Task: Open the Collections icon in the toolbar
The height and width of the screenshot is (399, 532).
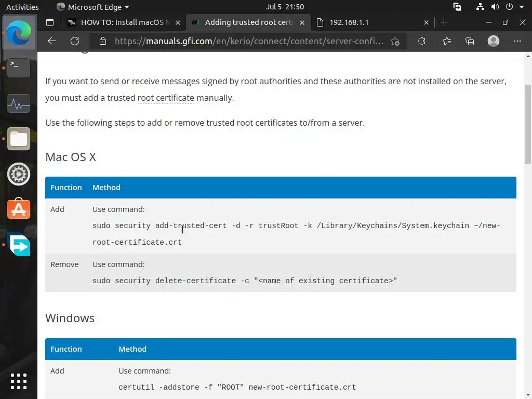Action: pos(470,41)
